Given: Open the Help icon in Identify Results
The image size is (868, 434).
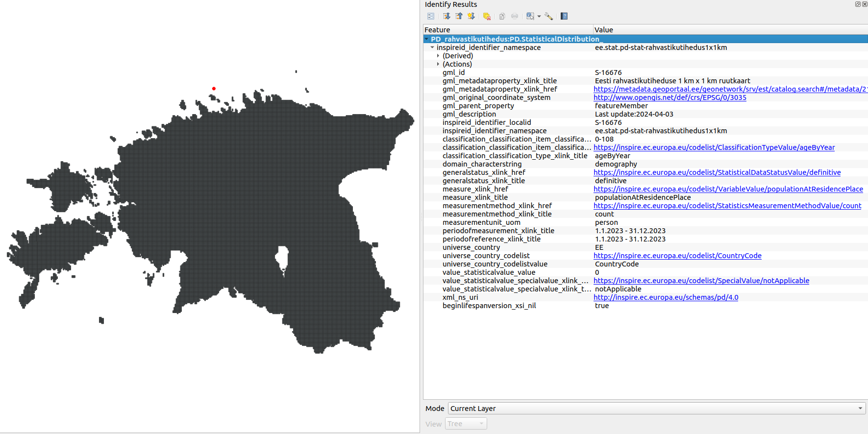Looking at the screenshot, I should point(564,16).
